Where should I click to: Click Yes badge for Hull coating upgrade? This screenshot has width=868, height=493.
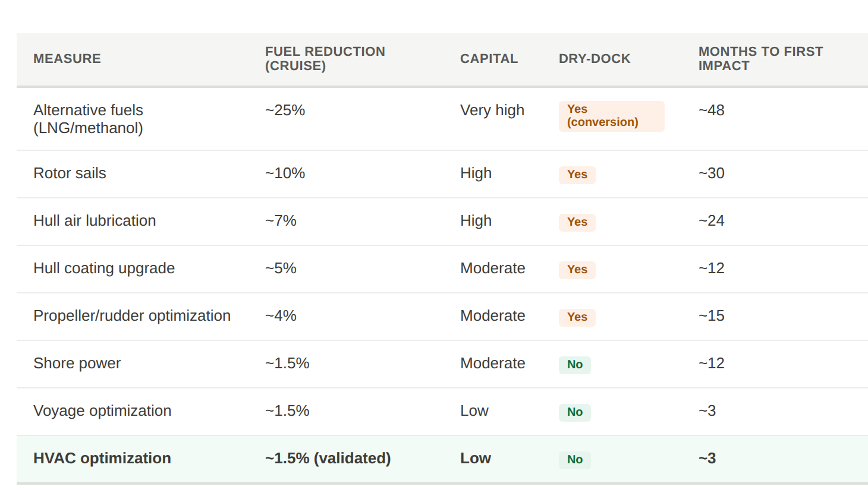577,270
